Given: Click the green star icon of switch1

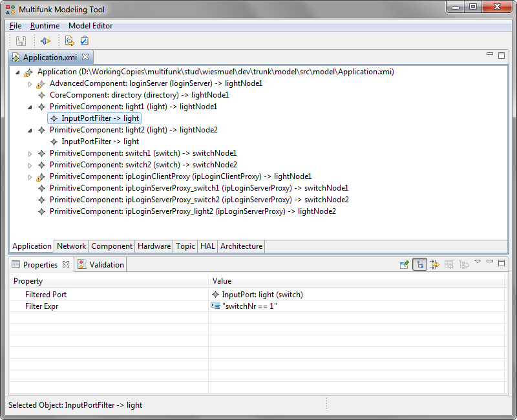Looking at the screenshot, I should pos(41,153).
